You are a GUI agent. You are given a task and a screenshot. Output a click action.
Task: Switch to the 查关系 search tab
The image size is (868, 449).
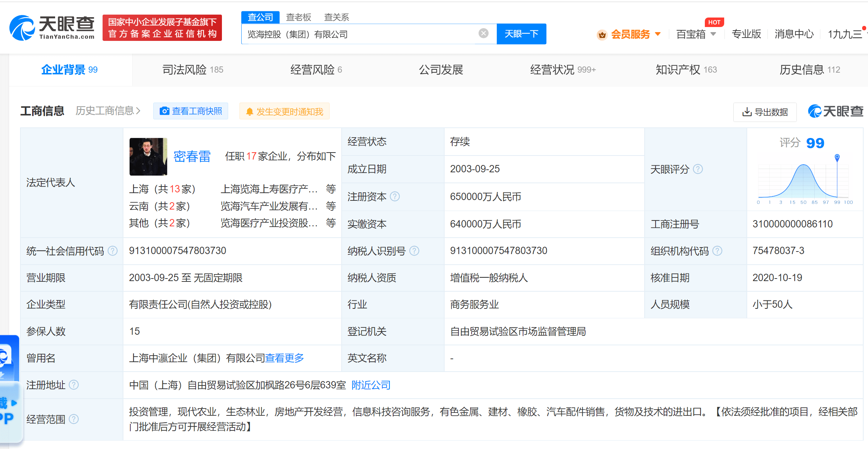(x=337, y=17)
